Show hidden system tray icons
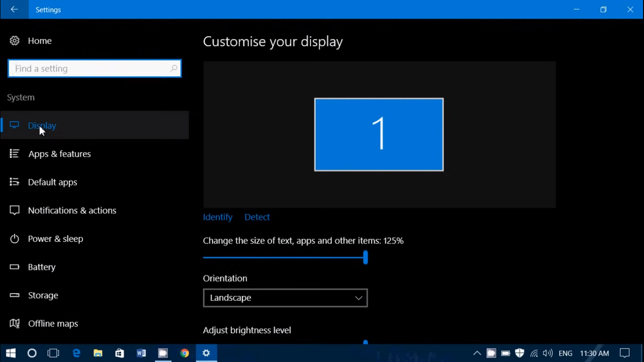The image size is (644, 362). tap(477, 353)
